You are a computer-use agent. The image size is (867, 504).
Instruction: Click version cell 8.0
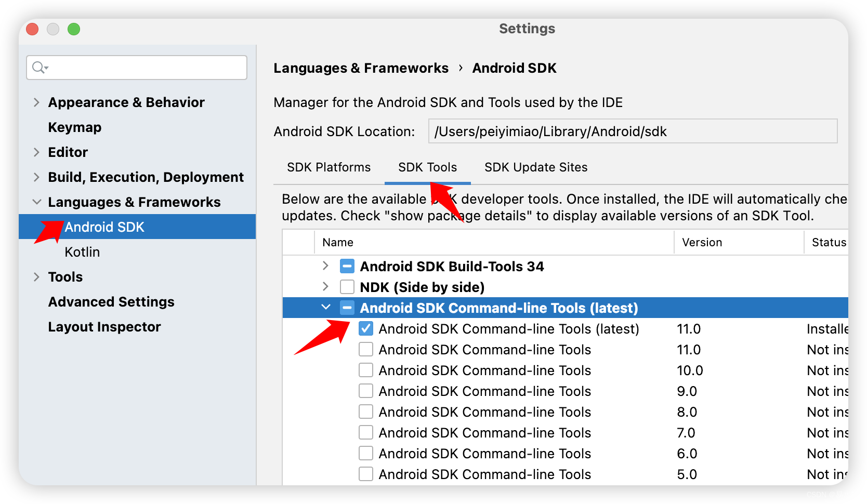click(x=687, y=412)
